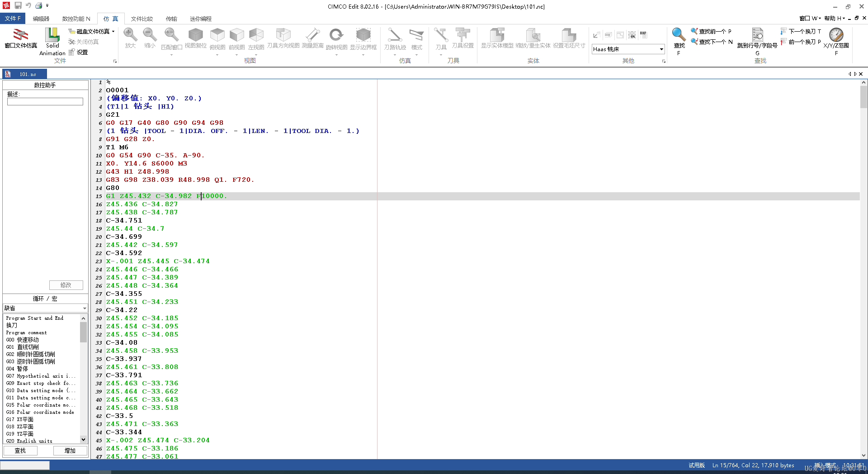Open the 帮助 H menu dropdown

[x=834, y=18]
